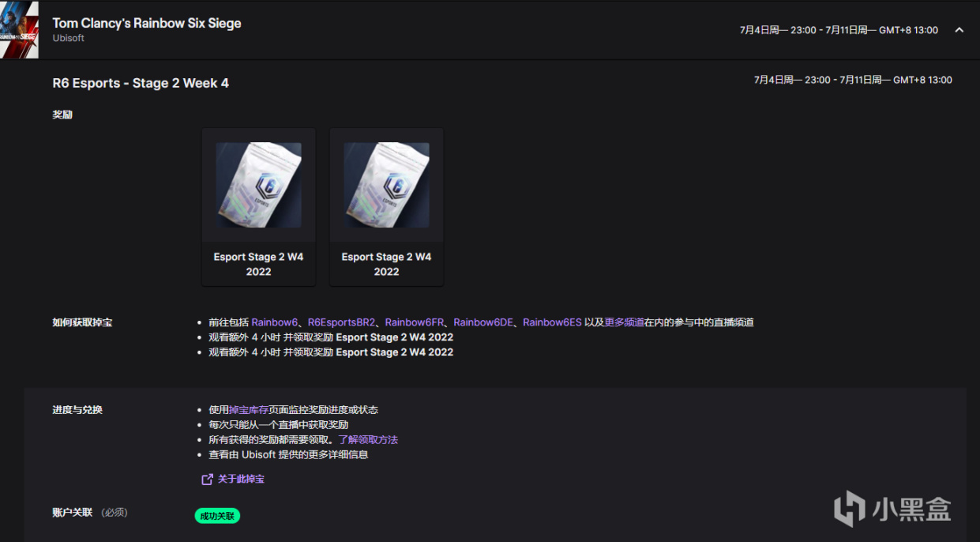Click the external link icon beside 关于此掉宝
The width and height of the screenshot is (980, 542).
(x=208, y=479)
